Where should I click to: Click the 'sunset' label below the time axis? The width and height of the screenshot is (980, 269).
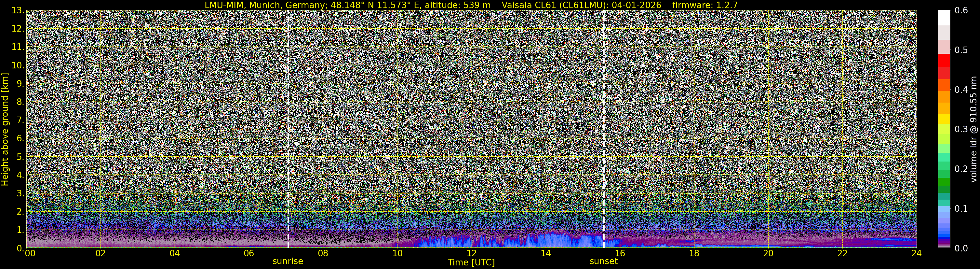pos(604,262)
